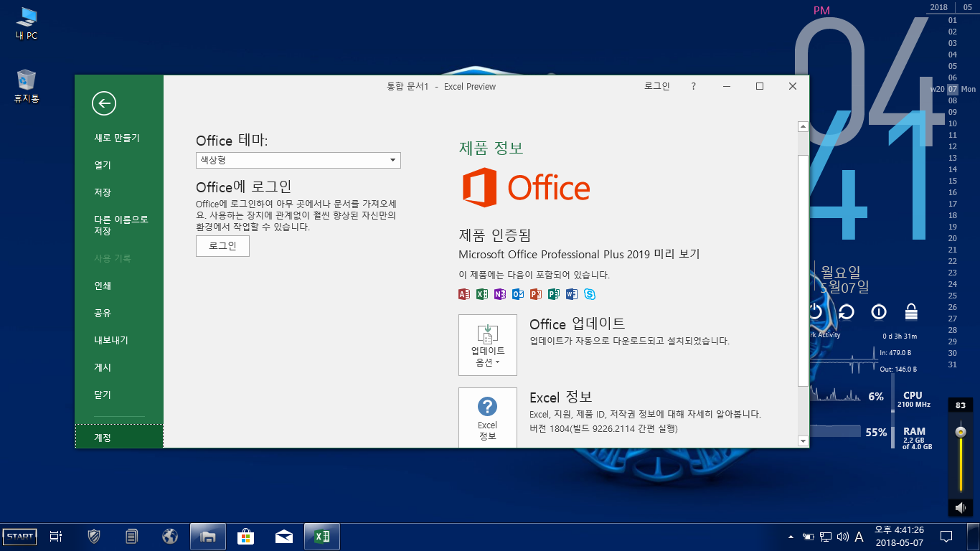Click the Access app icon under product info
Image resolution: width=980 pixels, height=551 pixels.
coord(464,294)
